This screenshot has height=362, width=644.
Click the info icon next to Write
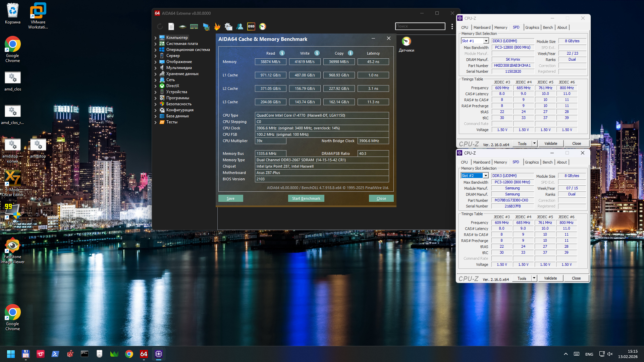[317, 53]
